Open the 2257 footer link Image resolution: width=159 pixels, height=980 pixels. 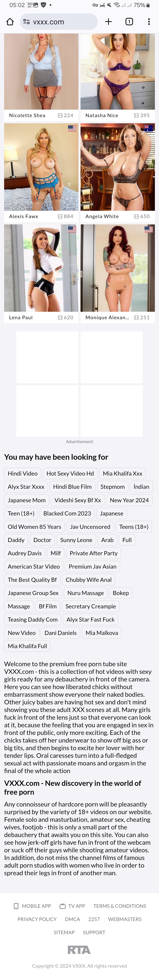pyautogui.click(x=94, y=919)
